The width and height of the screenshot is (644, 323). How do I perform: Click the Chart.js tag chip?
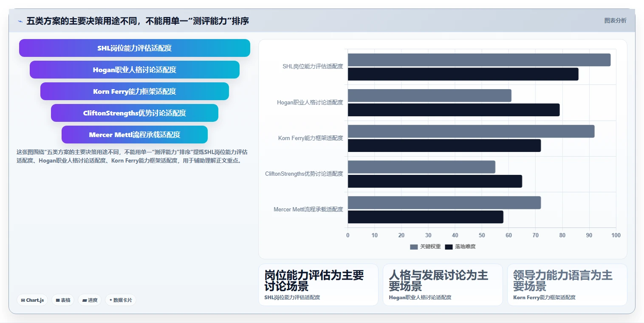pos(33,300)
